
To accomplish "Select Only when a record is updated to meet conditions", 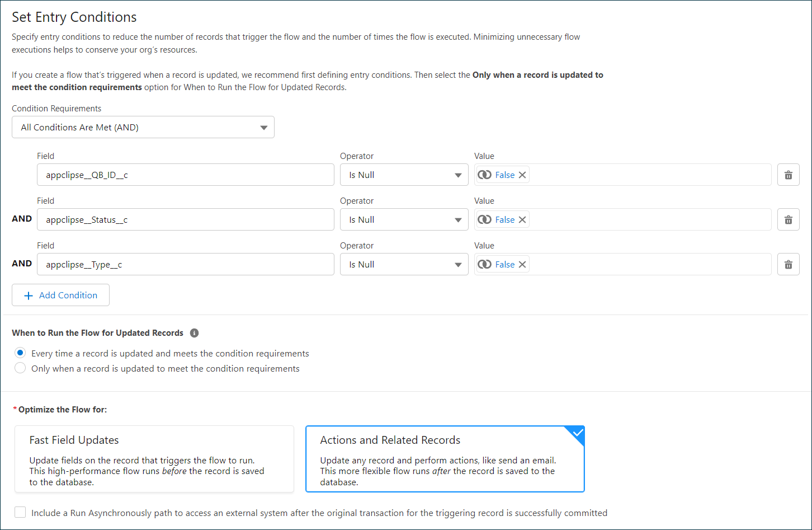I will click(x=20, y=368).
